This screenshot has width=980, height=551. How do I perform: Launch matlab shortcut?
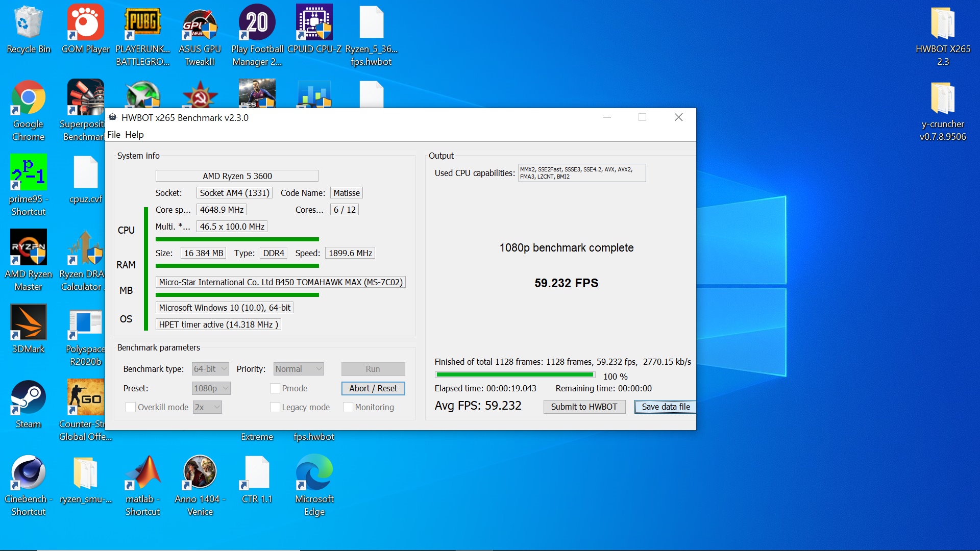click(143, 485)
